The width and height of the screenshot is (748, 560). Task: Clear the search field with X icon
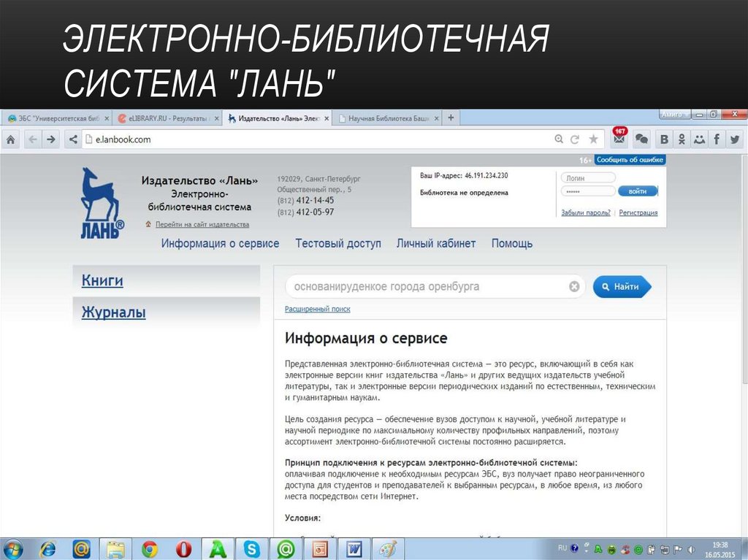click(574, 286)
